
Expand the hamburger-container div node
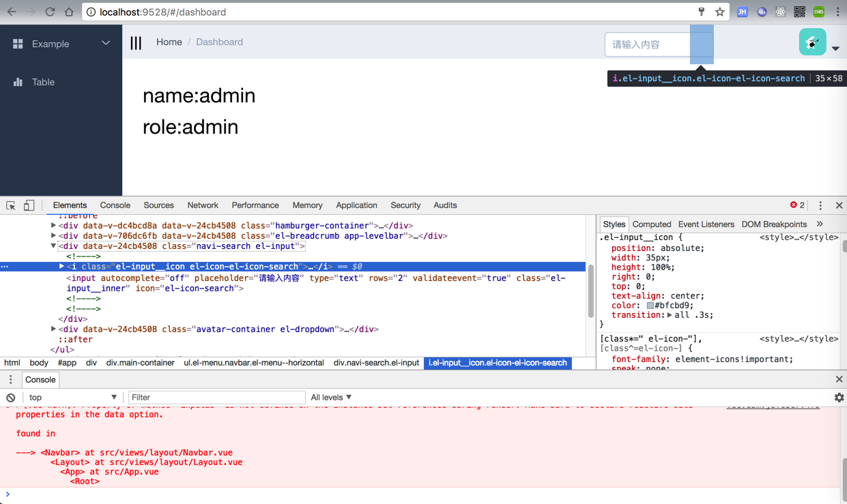(x=53, y=225)
